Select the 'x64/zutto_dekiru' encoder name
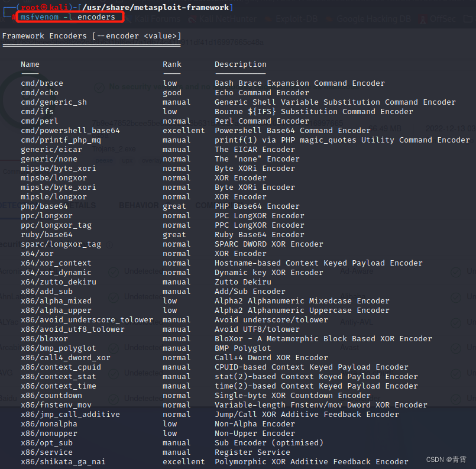The image size is (476, 469). click(59, 282)
